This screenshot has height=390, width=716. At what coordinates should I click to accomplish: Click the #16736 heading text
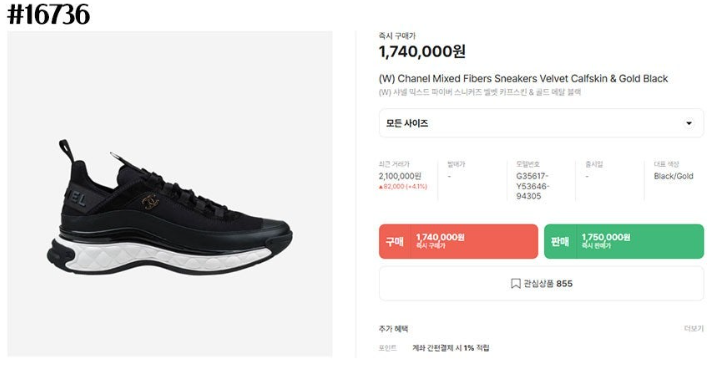pos(48,14)
